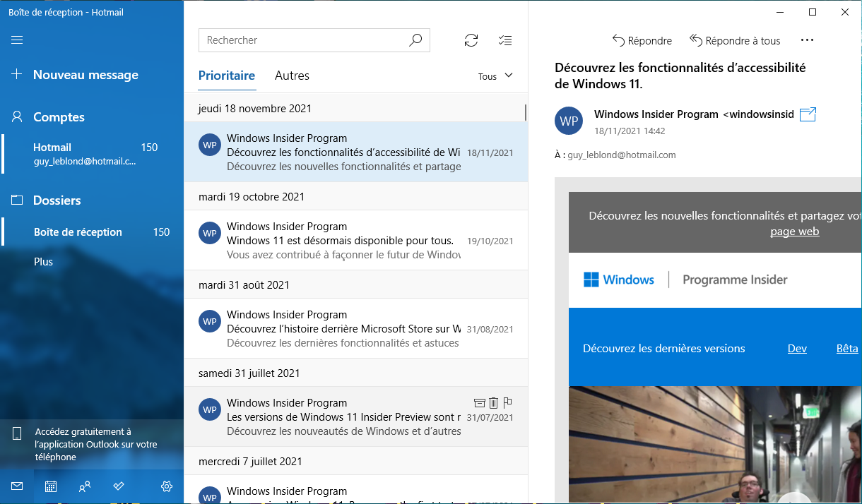Enter selection mode via checklist icon
Image resolution: width=862 pixels, height=504 pixels.
tap(505, 40)
